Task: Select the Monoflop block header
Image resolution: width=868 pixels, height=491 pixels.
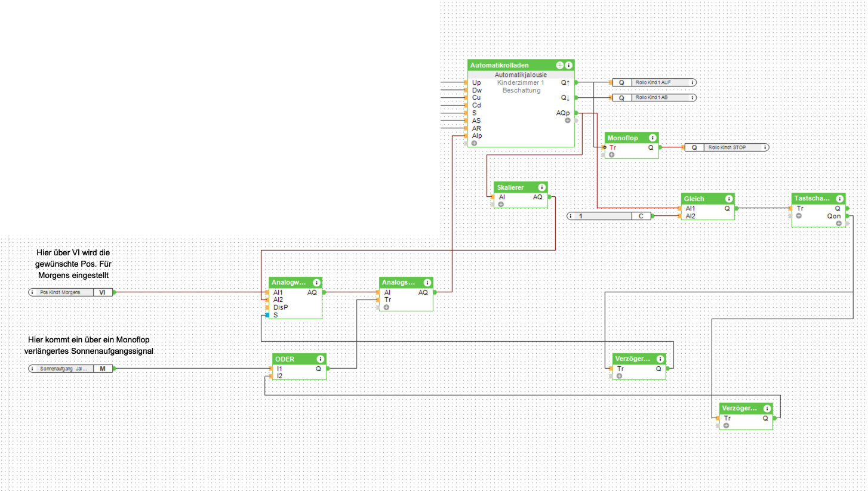Action: coord(632,138)
